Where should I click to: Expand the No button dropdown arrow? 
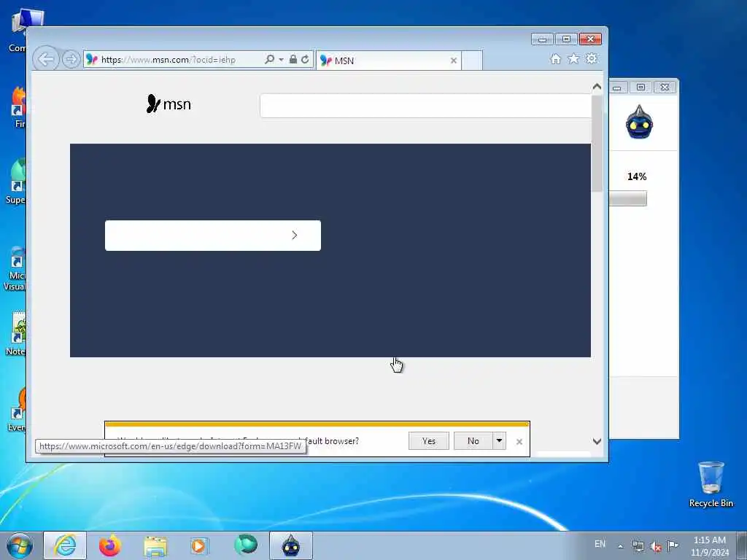499,441
